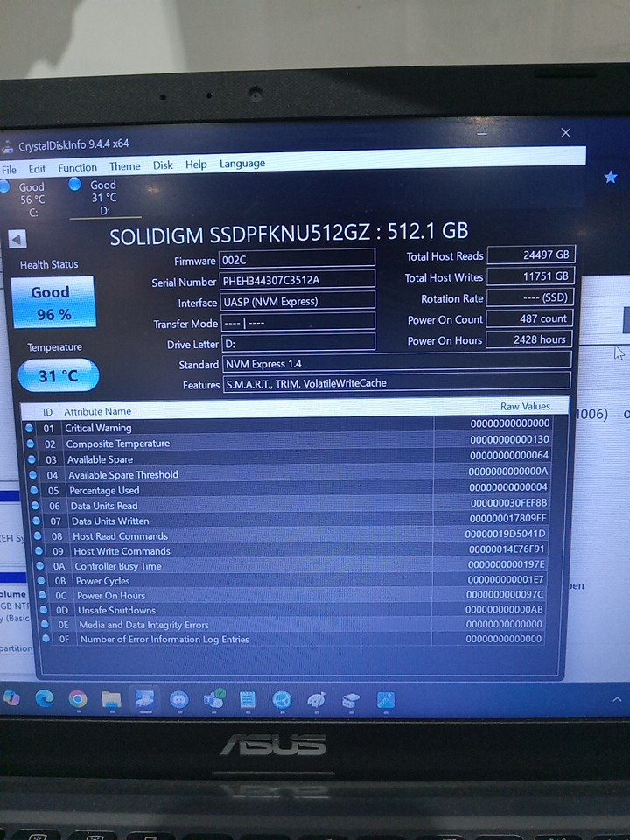Screen dimensions: 630x840
Task: Select the Power Cycles row
Action: coord(294,580)
